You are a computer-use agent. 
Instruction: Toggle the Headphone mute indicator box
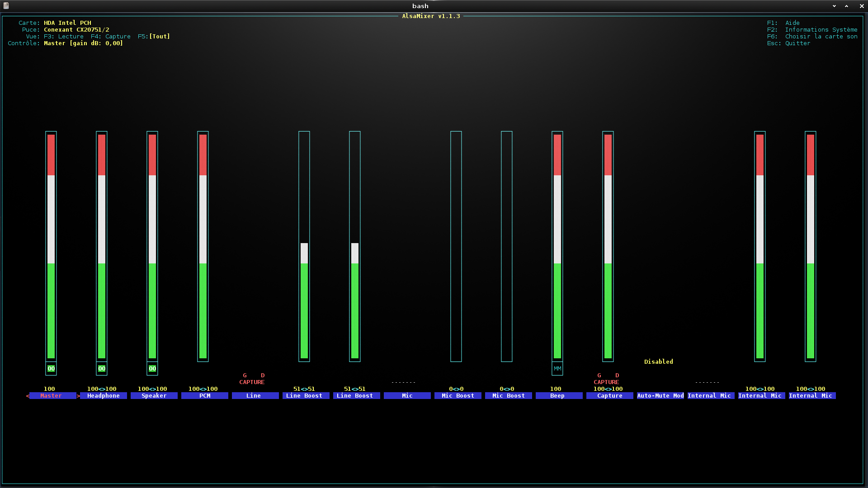[x=102, y=369]
